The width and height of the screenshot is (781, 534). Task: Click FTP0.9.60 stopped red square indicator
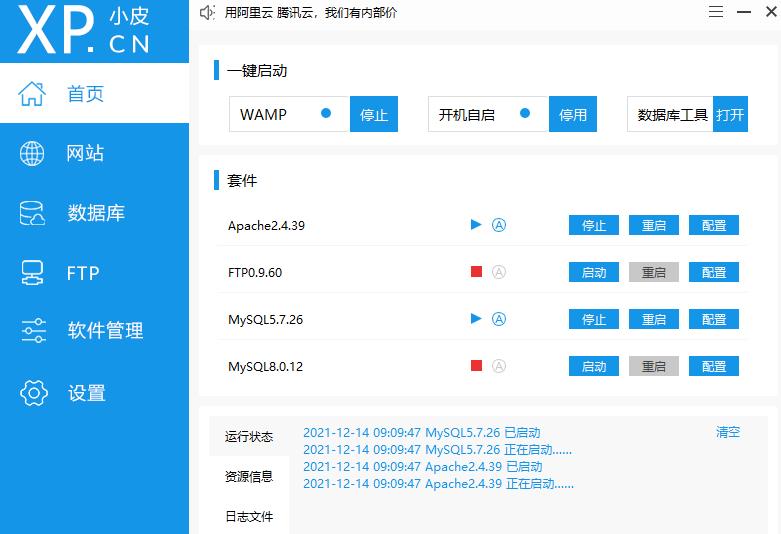476,271
